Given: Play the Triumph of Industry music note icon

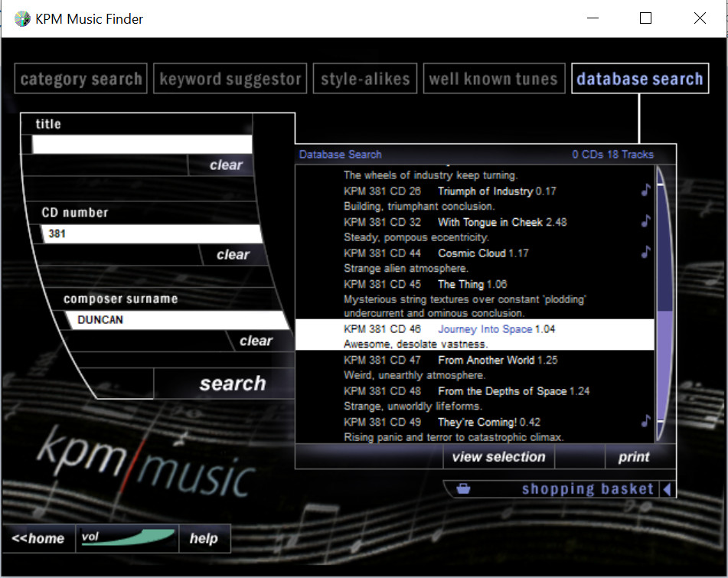Looking at the screenshot, I should [x=646, y=191].
